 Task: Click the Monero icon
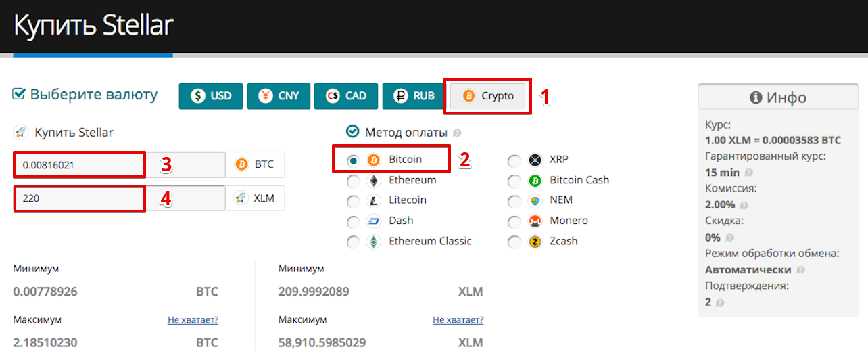click(535, 221)
